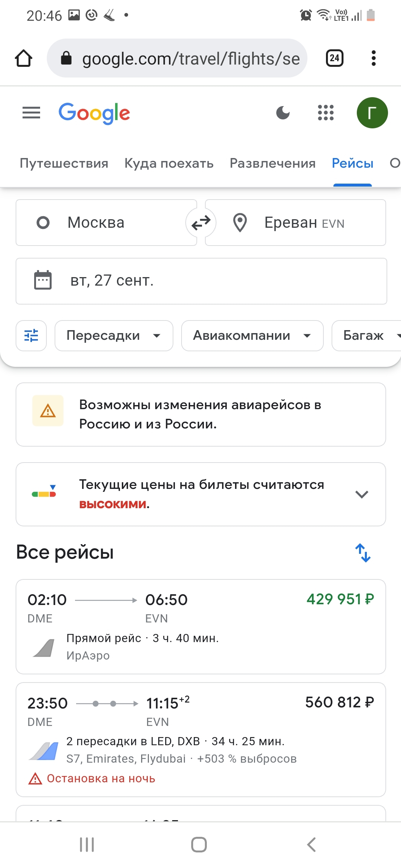Open Chrome three-dot overflow menu
This screenshot has width=401, height=868.
coord(374,58)
